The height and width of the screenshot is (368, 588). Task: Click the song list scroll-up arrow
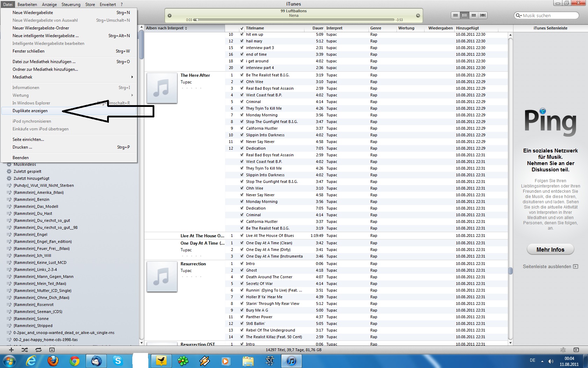tap(510, 35)
